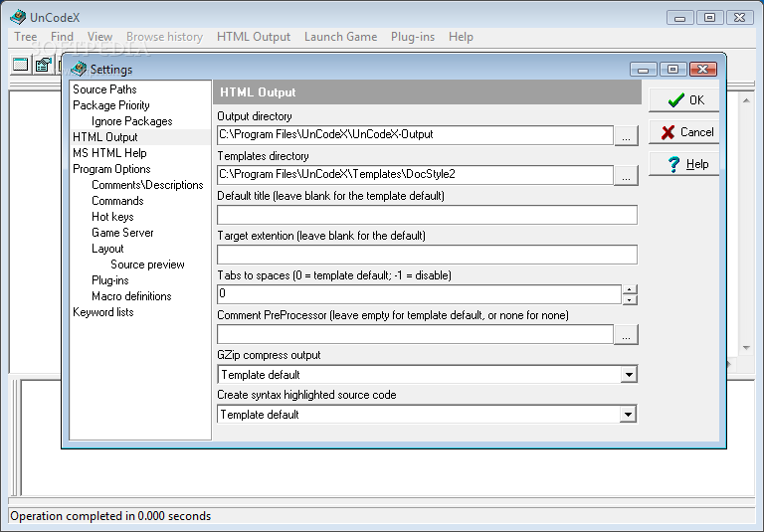Select MS HTML Help in settings tree

point(109,153)
